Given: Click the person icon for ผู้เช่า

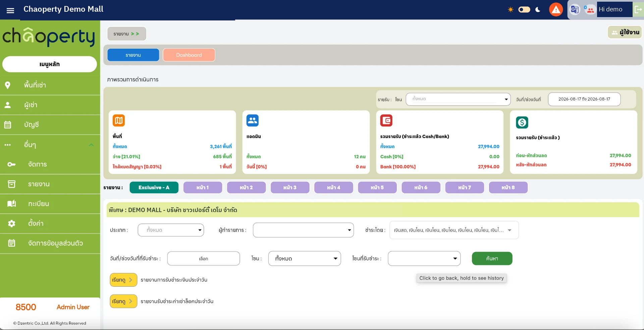Looking at the screenshot, I should point(8,105).
